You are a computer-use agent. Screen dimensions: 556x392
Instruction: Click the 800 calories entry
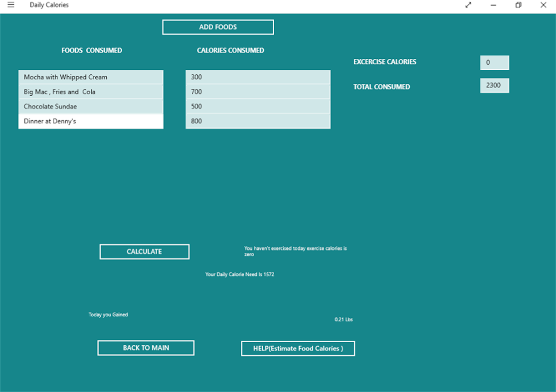[258, 121]
